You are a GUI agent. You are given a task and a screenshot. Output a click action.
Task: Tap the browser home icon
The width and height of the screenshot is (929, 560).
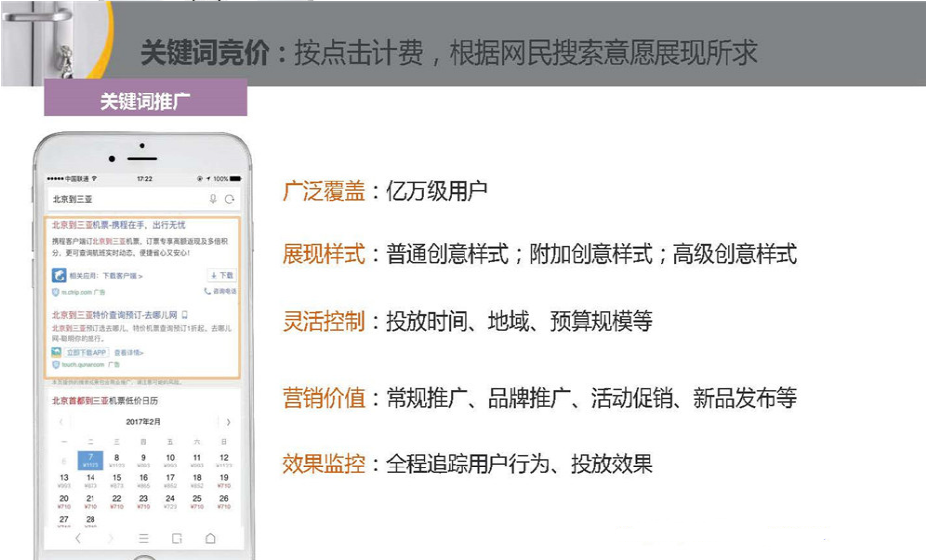click(210, 538)
